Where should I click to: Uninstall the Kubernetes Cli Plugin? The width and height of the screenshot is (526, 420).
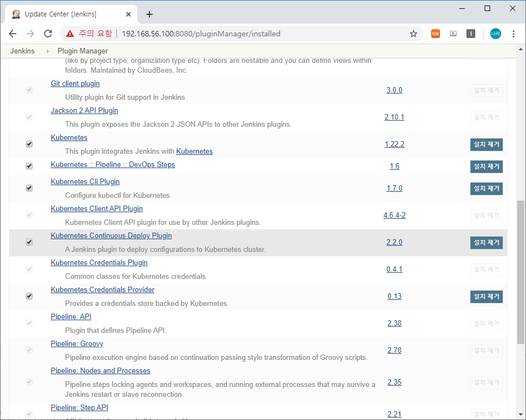click(486, 189)
